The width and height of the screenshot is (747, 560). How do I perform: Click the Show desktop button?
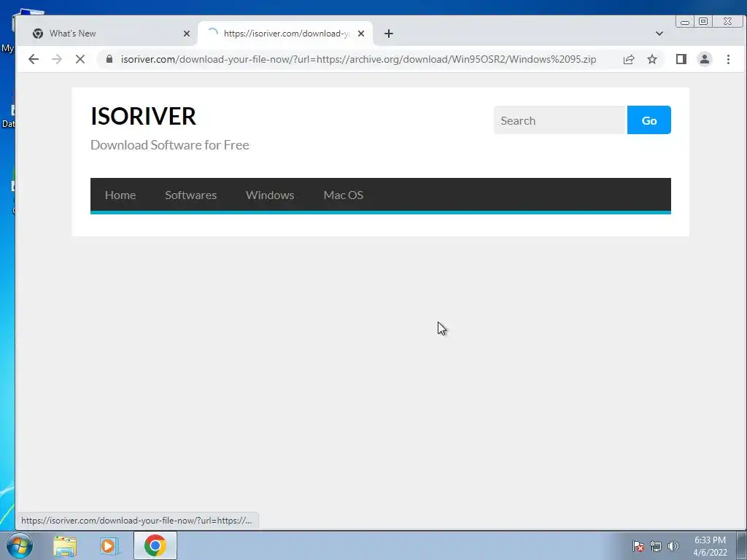pos(742,545)
